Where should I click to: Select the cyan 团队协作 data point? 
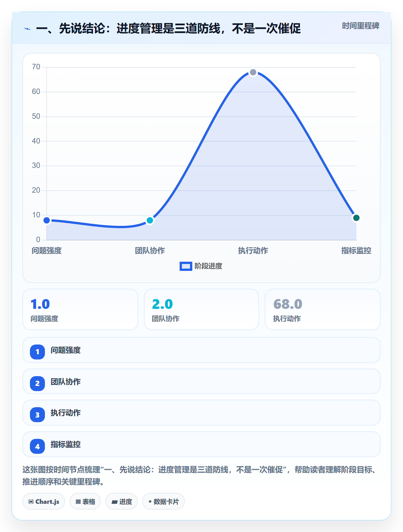coord(150,220)
